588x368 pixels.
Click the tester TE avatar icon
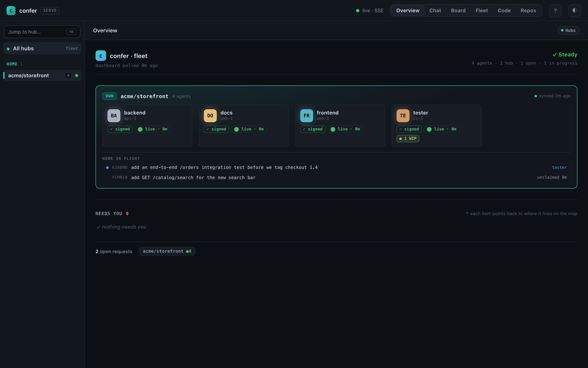tap(403, 116)
